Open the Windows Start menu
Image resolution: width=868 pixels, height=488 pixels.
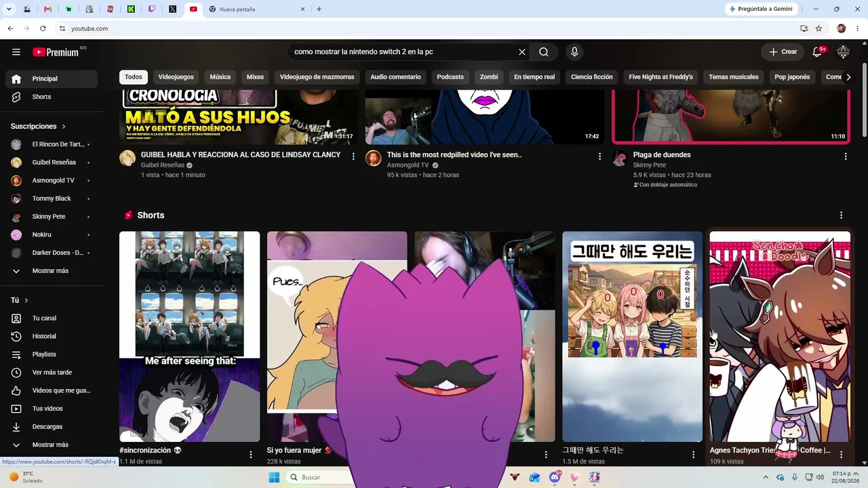(274, 477)
